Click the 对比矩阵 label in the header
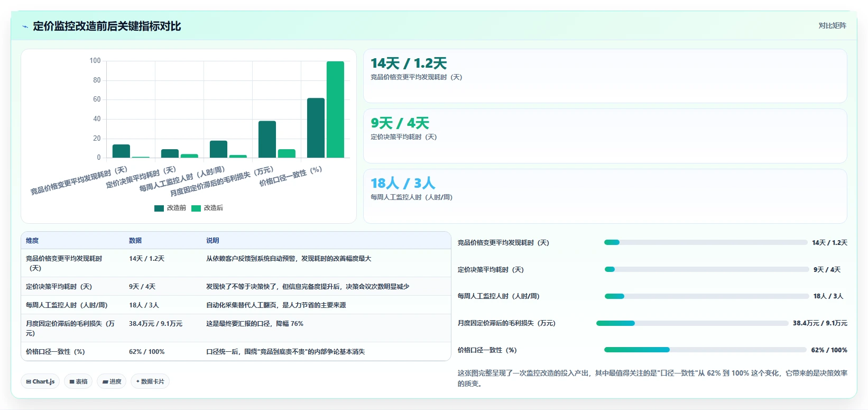868x410 pixels. [x=832, y=25]
